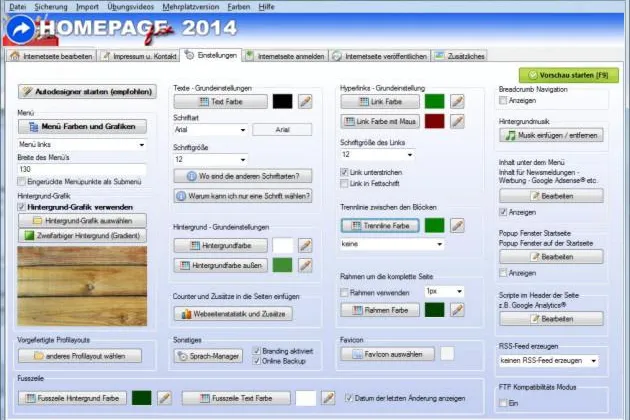Screen dimensions: 630x420
Task: Click the black Text Farbe color swatch
Action: click(282, 102)
